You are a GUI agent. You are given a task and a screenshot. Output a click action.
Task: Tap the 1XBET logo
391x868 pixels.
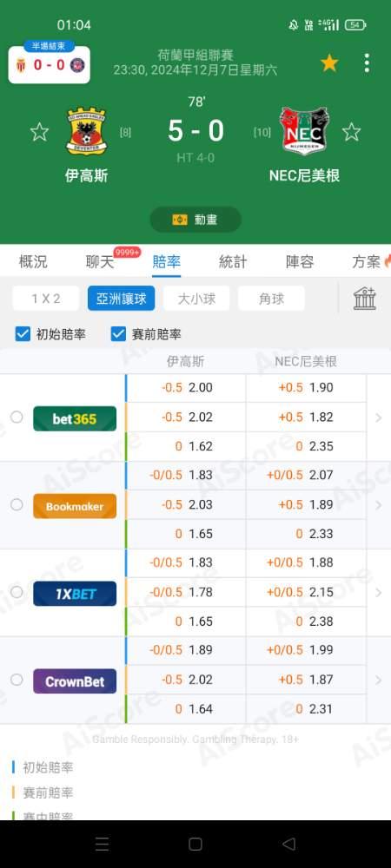pyautogui.click(x=75, y=594)
